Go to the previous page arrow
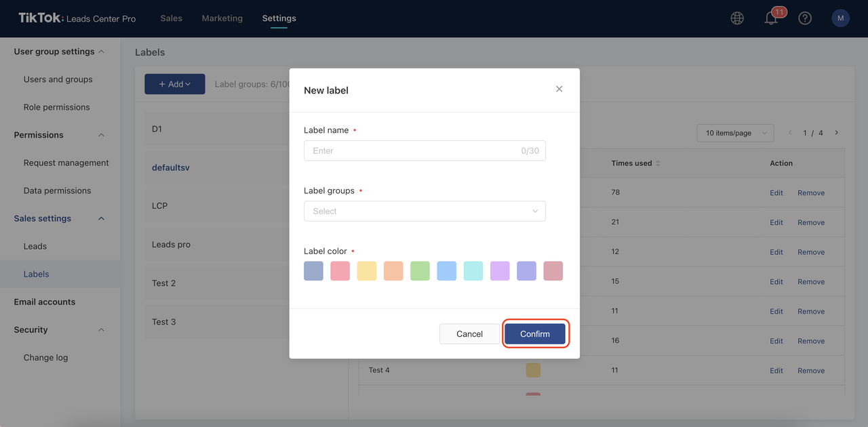The height and width of the screenshot is (427, 868). pyautogui.click(x=790, y=133)
